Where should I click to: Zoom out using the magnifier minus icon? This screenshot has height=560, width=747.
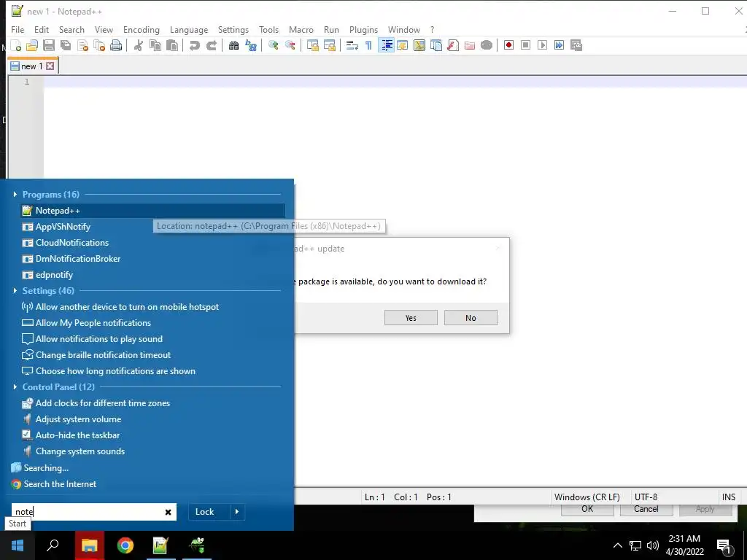coord(290,45)
